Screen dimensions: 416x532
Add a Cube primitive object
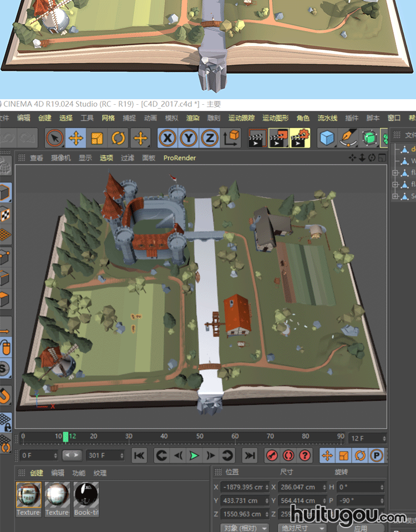click(328, 138)
